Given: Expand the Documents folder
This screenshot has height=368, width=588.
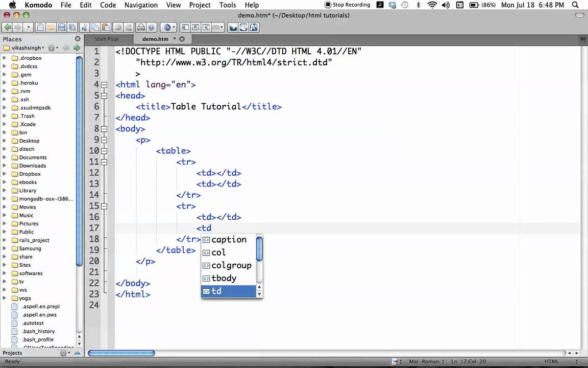Looking at the screenshot, I should tap(5, 157).
